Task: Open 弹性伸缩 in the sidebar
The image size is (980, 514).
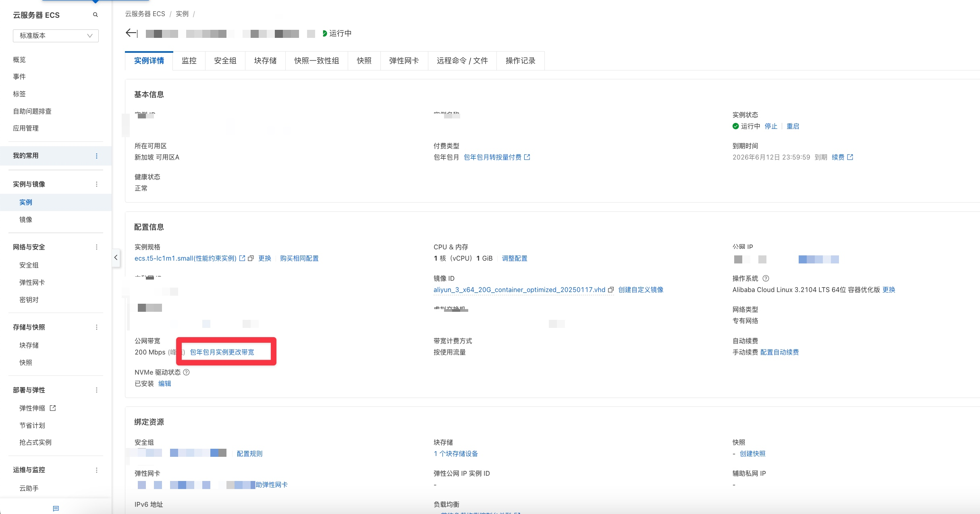Action: pos(32,408)
